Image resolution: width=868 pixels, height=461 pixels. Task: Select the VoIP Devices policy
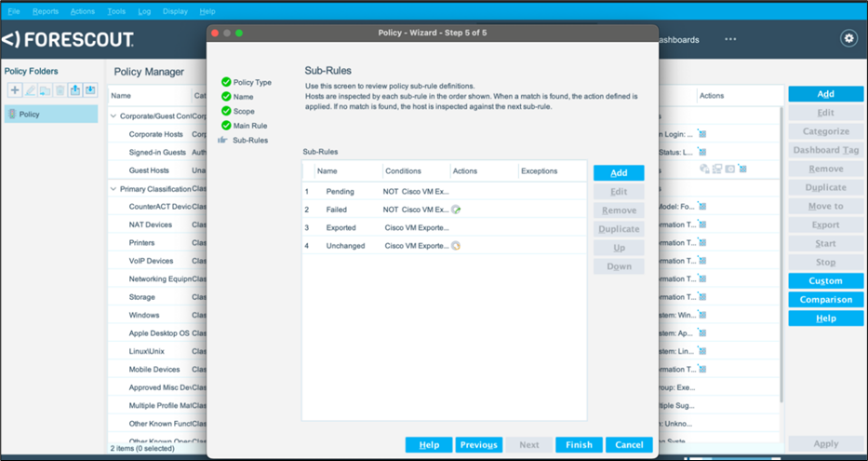pos(151,261)
